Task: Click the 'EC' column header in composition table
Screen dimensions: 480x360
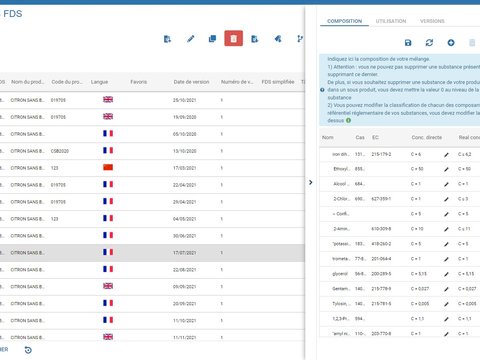Action: click(x=375, y=137)
